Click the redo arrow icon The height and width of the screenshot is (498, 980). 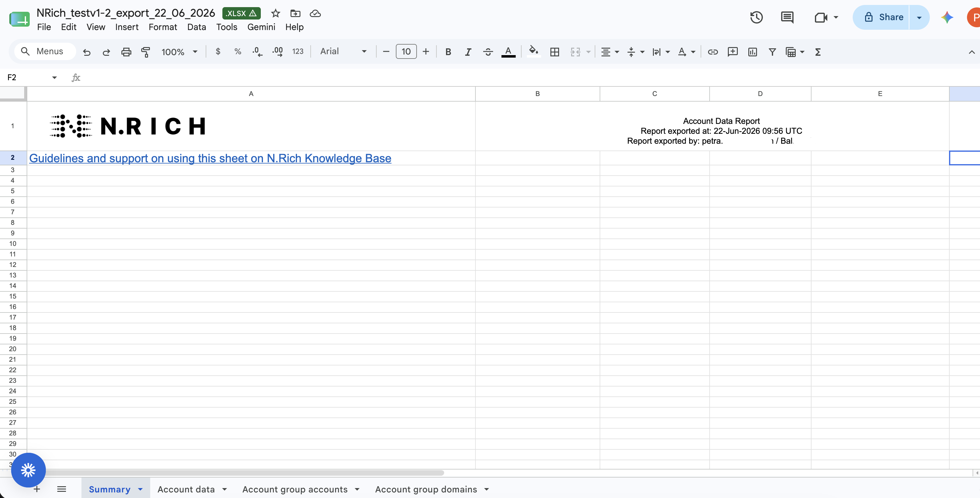(106, 52)
